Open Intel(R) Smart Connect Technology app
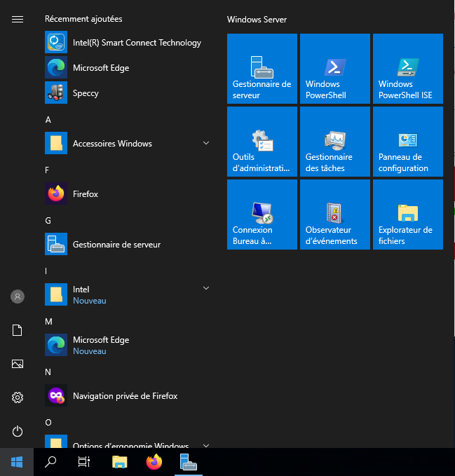The height and width of the screenshot is (476, 455). pos(128,42)
